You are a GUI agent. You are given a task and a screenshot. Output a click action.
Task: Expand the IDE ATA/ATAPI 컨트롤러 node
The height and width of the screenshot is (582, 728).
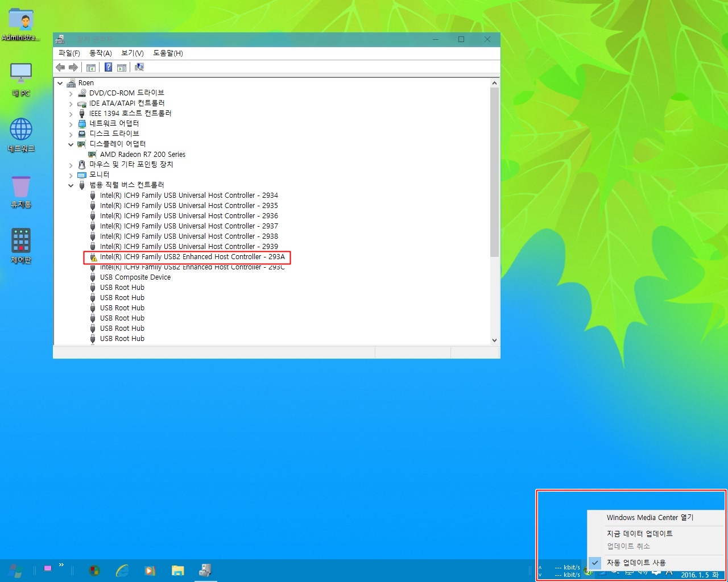coord(71,103)
